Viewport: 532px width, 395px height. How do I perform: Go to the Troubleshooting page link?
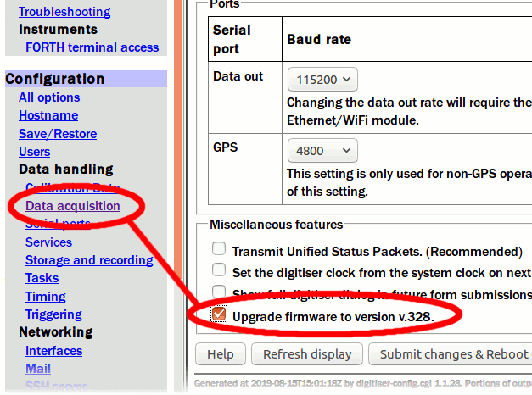(x=64, y=12)
